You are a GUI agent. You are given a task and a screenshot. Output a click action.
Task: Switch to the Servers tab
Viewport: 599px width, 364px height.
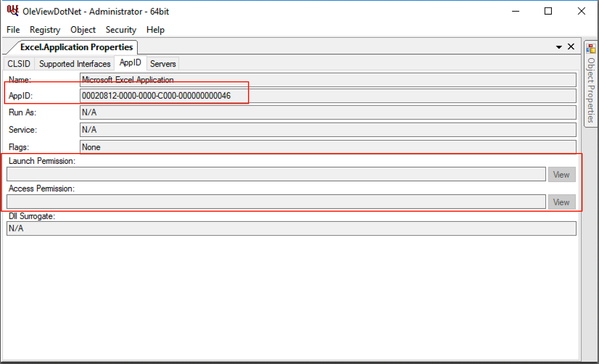click(x=163, y=64)
